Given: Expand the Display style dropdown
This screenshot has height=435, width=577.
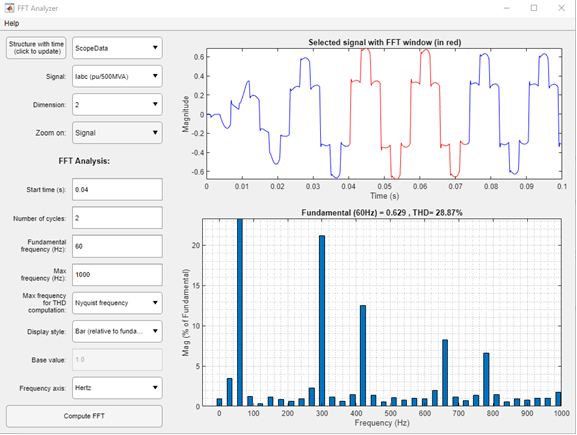Looking at the screenshot, I should 117,331.
